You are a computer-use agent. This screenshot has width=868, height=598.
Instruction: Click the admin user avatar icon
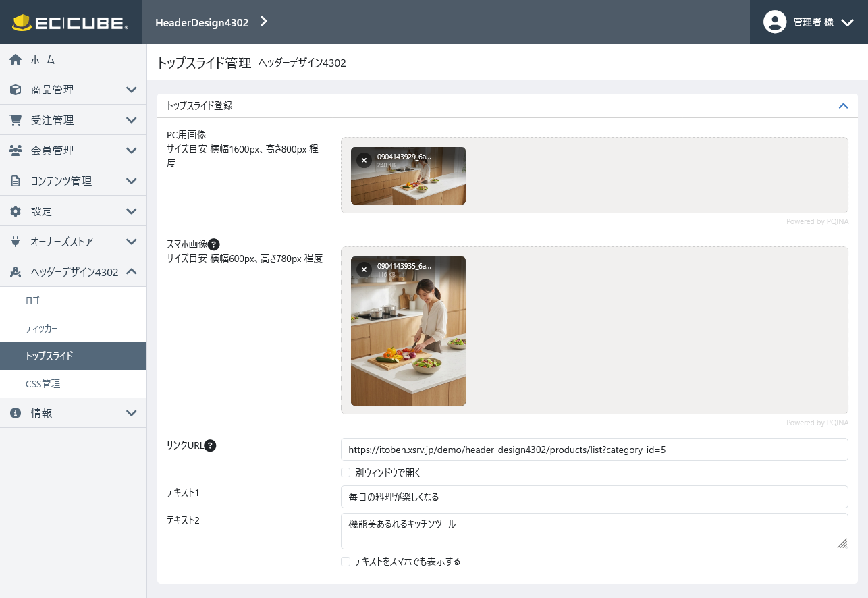pyautogui.click(x=775, y=22)
